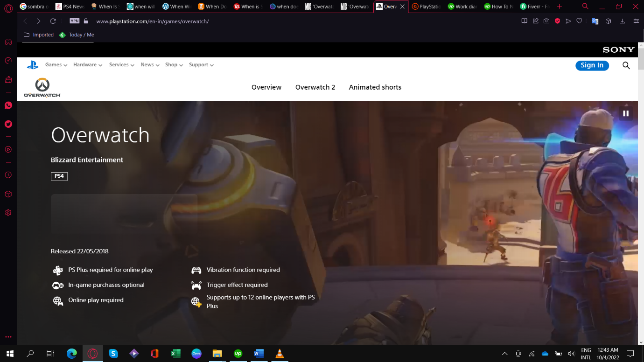Switch to the PlayStation tab with orange icon
Screen dimensions: 644x362
(427, 7)
